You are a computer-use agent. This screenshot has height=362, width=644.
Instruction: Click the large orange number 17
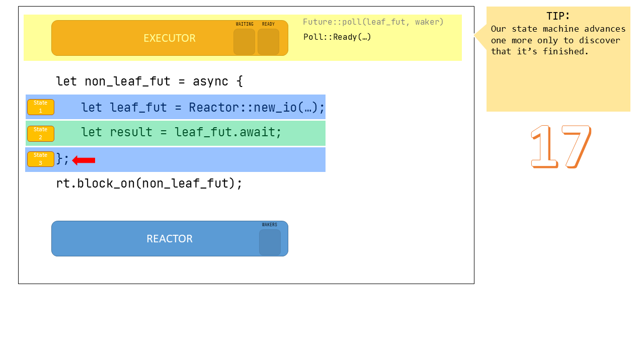[x=560, y=146]
